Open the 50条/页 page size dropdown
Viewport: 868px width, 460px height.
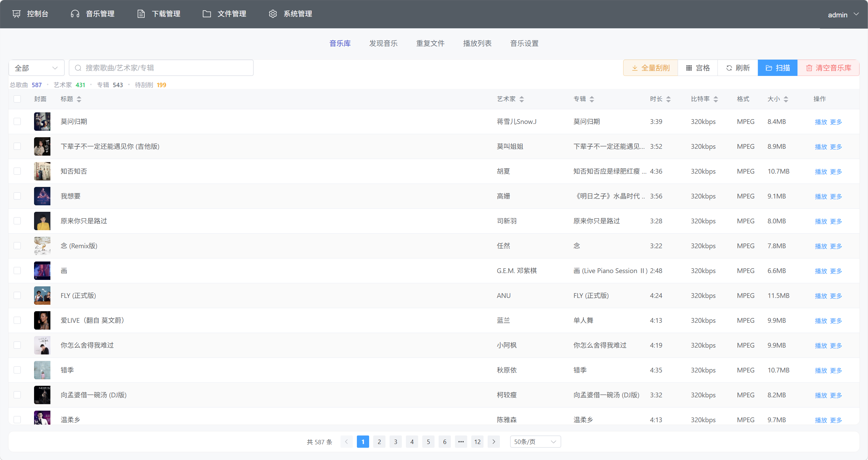(x=535, y=442)
